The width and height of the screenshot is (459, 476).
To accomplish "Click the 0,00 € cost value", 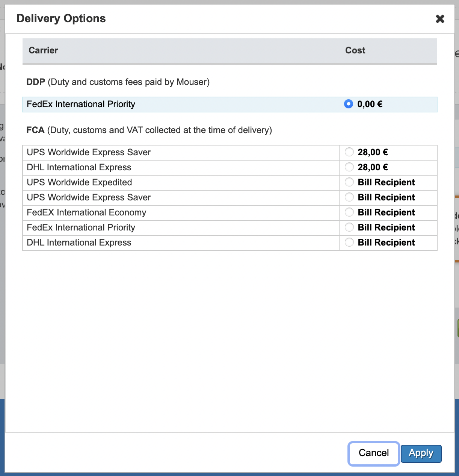I will click(370, 104).
